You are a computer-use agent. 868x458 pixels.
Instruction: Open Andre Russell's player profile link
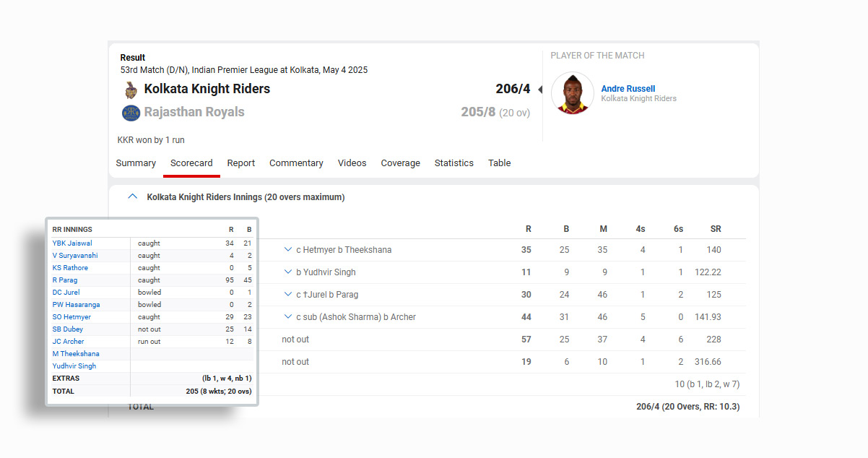click(x=628, y=89)
